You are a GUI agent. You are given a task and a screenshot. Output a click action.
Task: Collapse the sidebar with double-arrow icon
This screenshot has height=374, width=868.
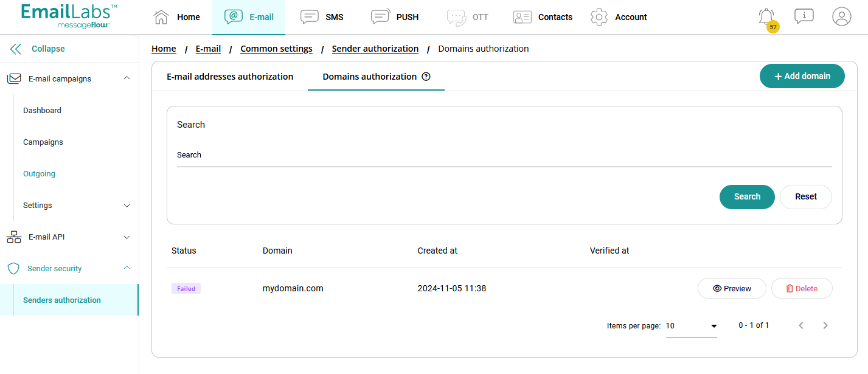pyautogui.click(x=16, y=49)
